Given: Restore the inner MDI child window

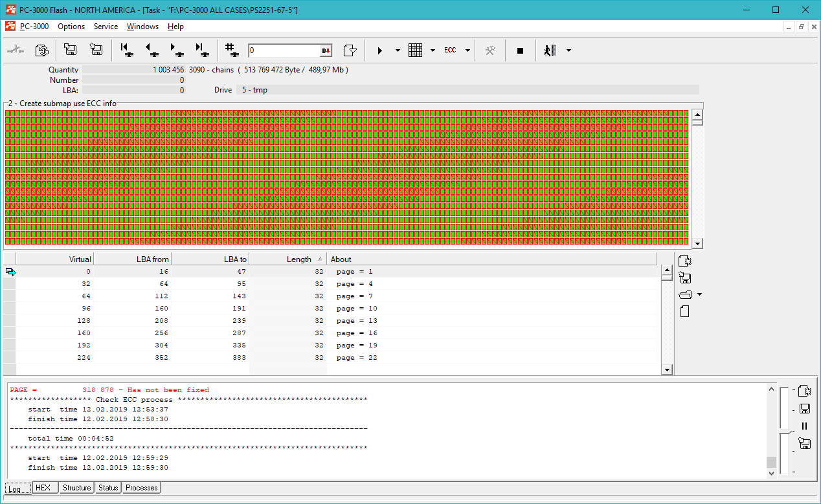Looking at the screenshot, I should pyautogui.click(x=801, y=27).
